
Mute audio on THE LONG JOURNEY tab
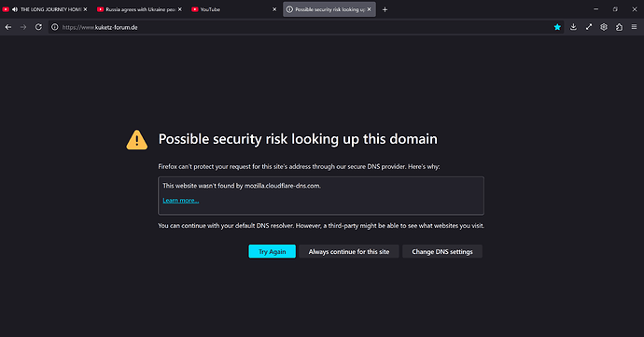click(15, 9)
